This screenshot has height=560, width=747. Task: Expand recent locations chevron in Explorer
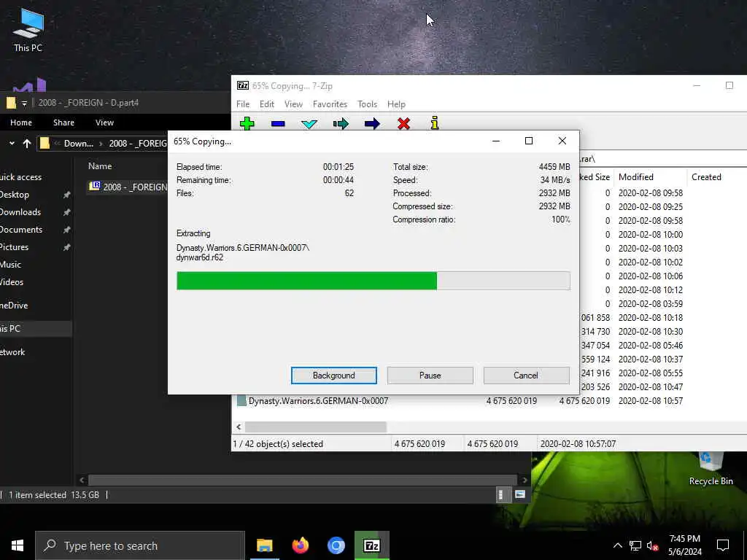pos(12,144)
